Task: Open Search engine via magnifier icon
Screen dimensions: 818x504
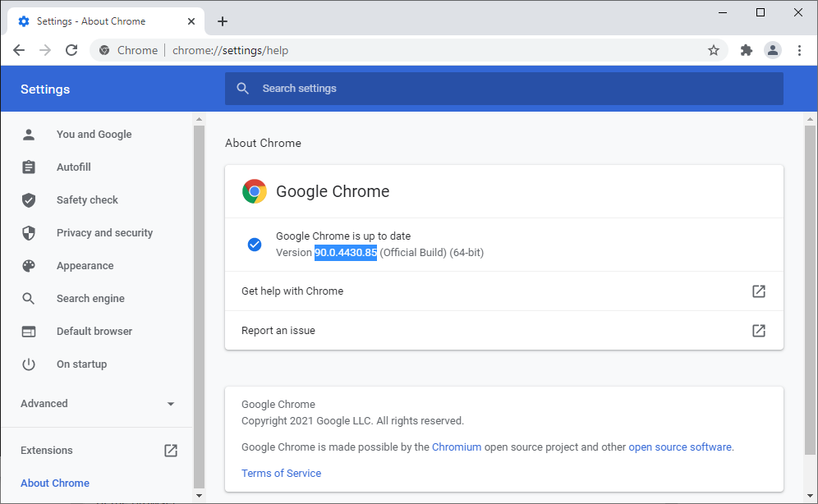Action: click(30, 298)
